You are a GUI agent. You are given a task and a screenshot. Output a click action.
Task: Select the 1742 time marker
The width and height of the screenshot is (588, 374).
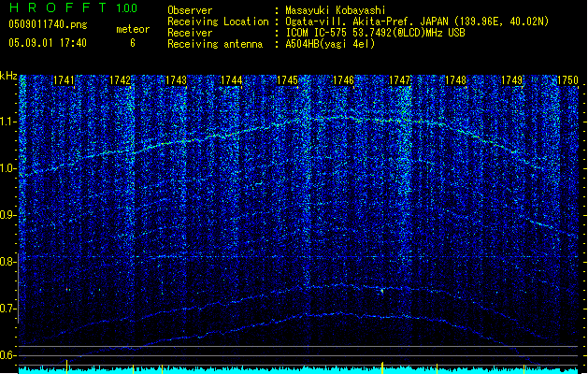(121, 81)
